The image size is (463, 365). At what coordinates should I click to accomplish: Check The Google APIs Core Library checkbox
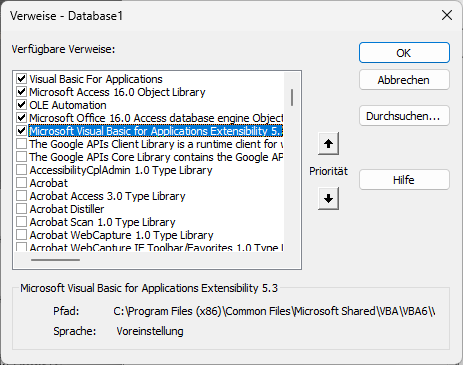[x=22, y=157]
